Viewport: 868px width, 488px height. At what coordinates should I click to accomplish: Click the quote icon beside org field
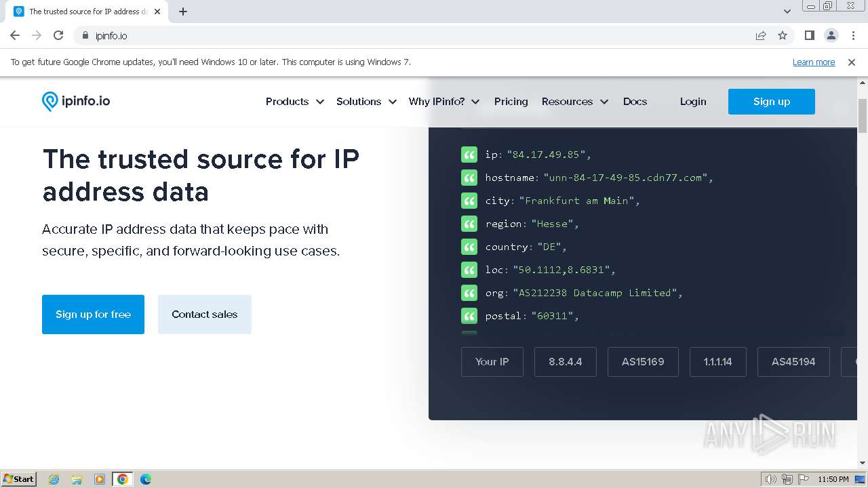pyautogui.click(x=469, y=293)
